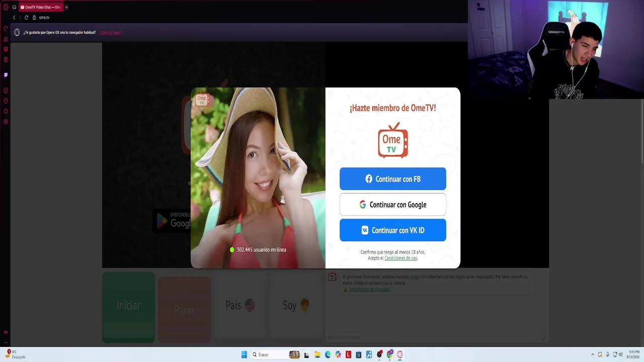Click the OmeTV logo in dialog
This screenshot has height=362, width=644.
[x=393, y=140]
